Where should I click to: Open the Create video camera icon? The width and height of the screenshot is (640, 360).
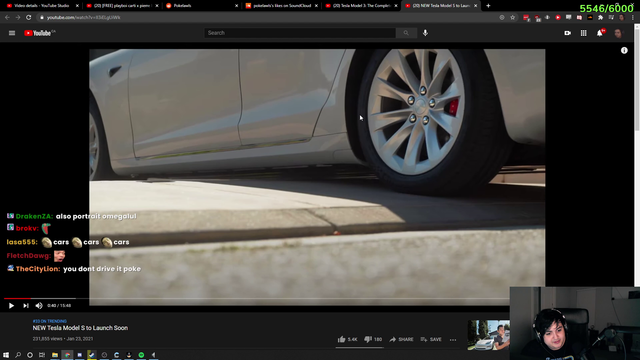567,33
